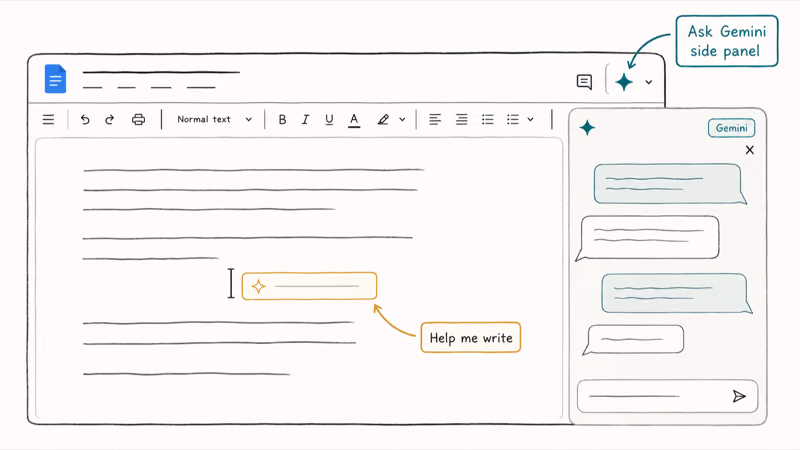Toggle underline formatting
This screenshot has width=800, height=450.
329,120
